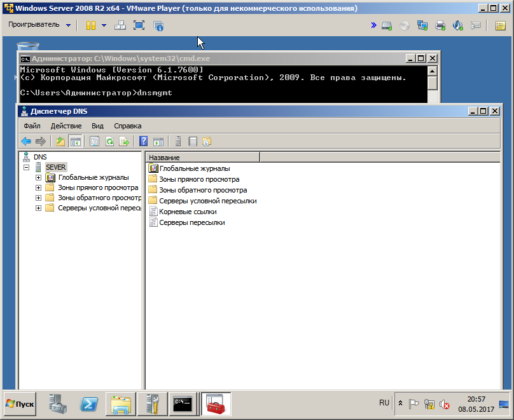Open the Проигрыватель dropdown menu
Screen dimensions: 514x420
tap(39, 25)
